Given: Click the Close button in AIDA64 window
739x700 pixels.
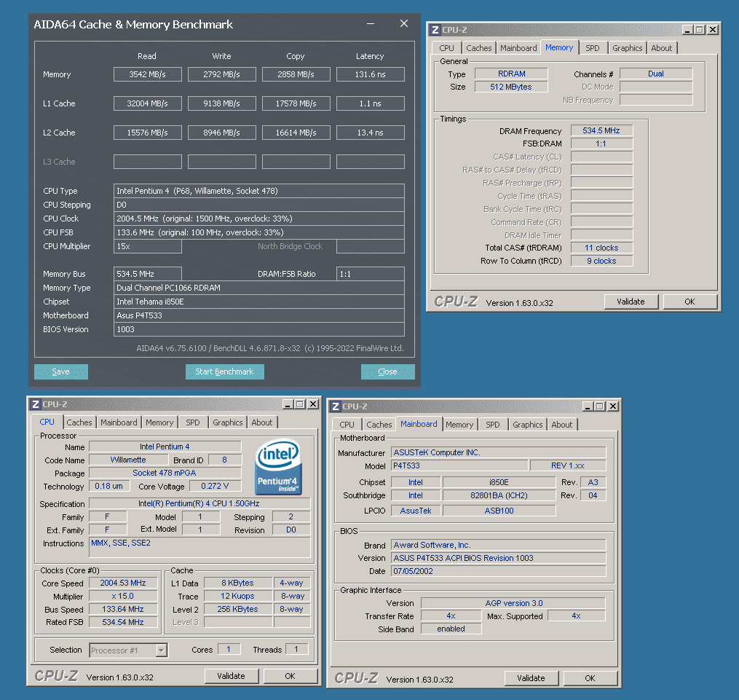Looking at the screenshot, I should coord(387,371).
